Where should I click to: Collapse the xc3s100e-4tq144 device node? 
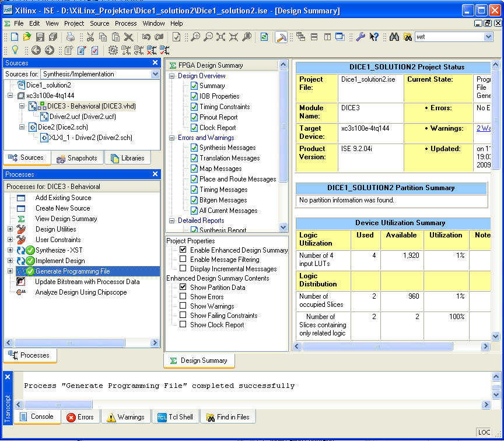coord(10,96)
